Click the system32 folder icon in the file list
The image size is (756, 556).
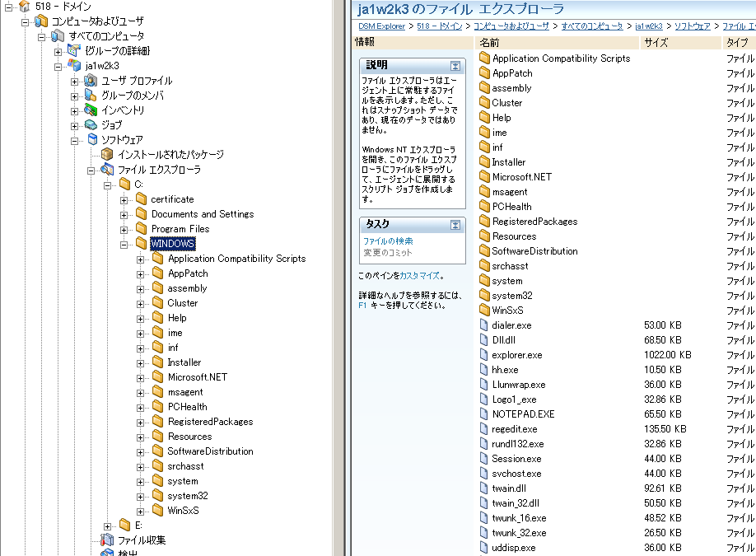[484, 295]
